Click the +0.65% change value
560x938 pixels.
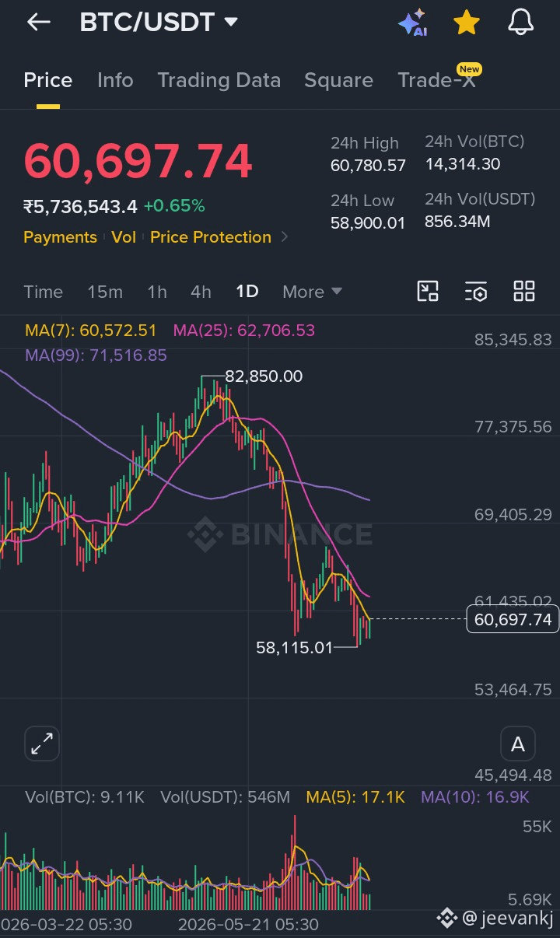(x=174, y=206)
